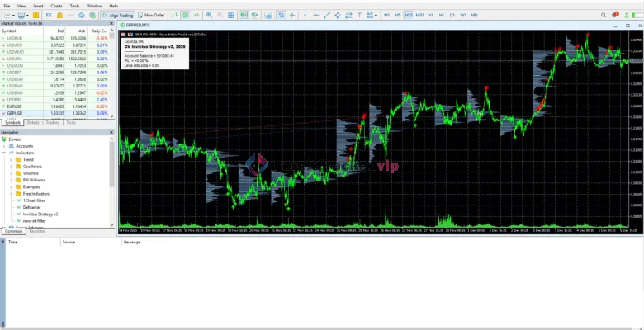The width and height of the screenshot is (644, 330).
Task: Switch timeframe to D1
Action: point(452,15)
